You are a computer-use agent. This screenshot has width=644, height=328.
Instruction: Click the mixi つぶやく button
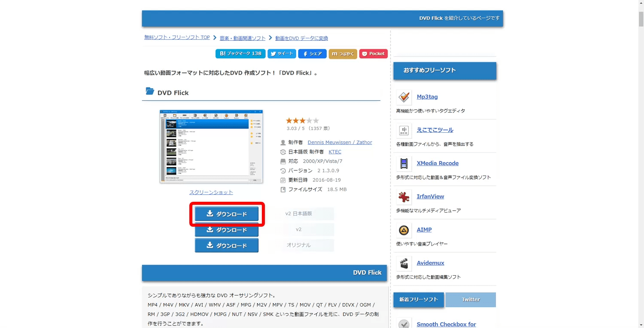click(x=343, y=54)
